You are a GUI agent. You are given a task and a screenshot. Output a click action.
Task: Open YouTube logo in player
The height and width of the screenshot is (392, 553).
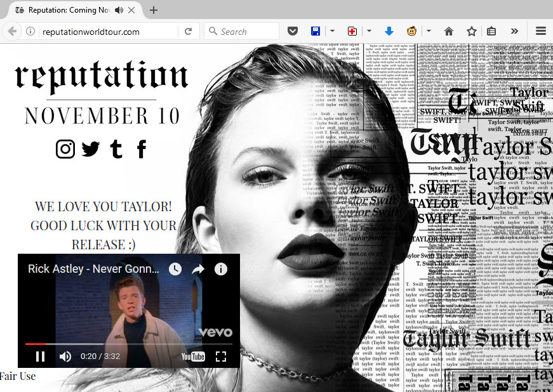click(193, 356)
